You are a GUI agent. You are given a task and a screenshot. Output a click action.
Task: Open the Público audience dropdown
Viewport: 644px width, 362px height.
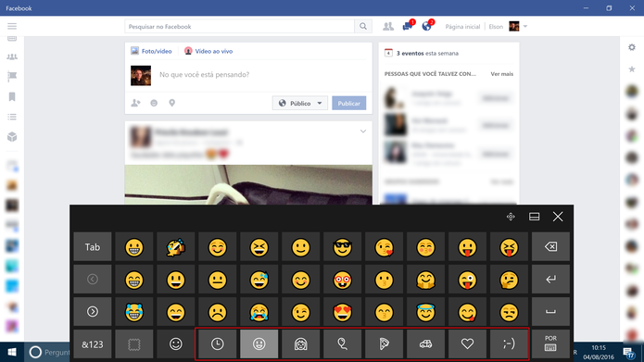click(300, 103)
